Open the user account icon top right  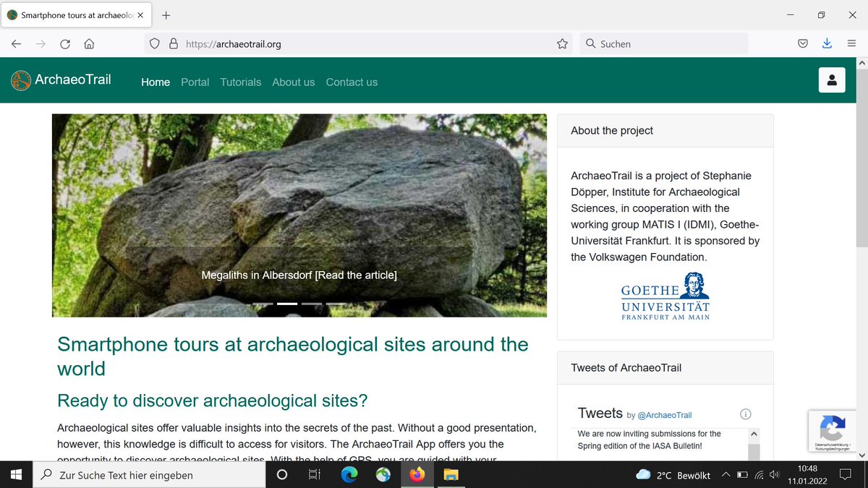(832, 80)
